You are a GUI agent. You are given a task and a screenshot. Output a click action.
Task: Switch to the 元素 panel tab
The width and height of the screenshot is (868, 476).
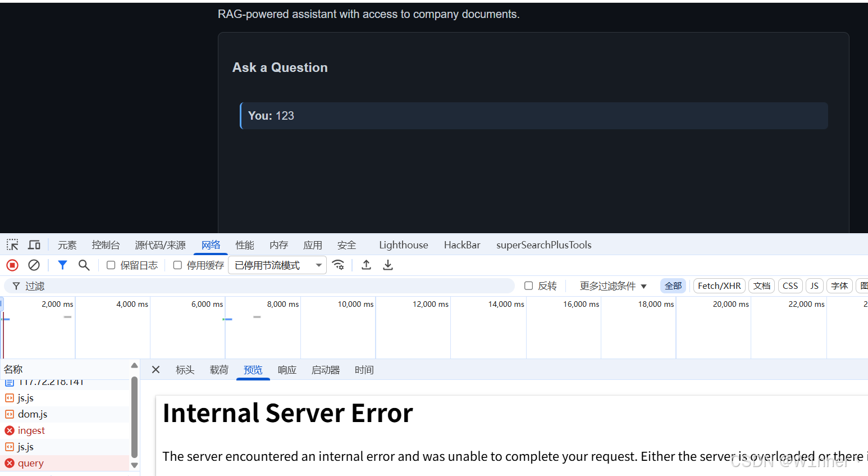(67, 245)
